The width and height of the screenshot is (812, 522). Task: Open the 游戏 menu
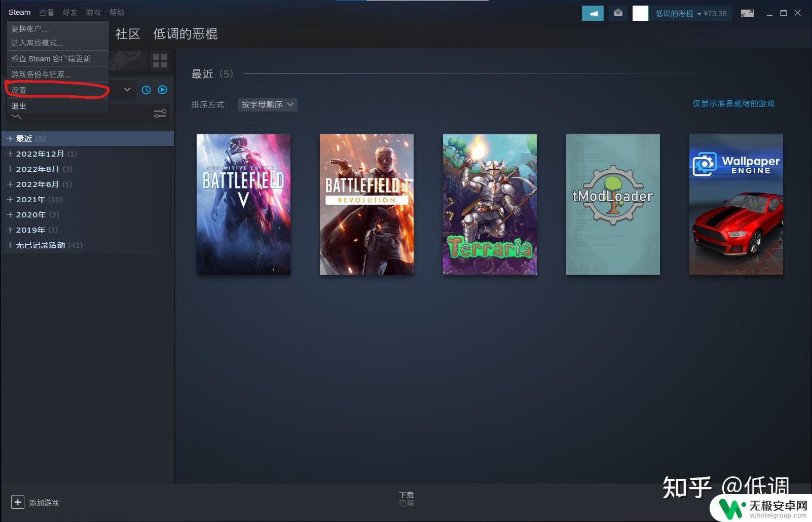[93, 12]
